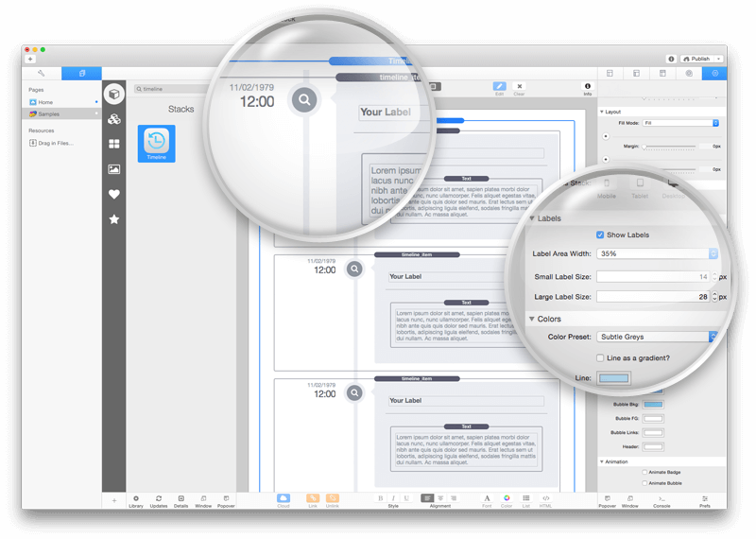
Task: Open the grid layout stacks category
Action: tap(114, 144)
